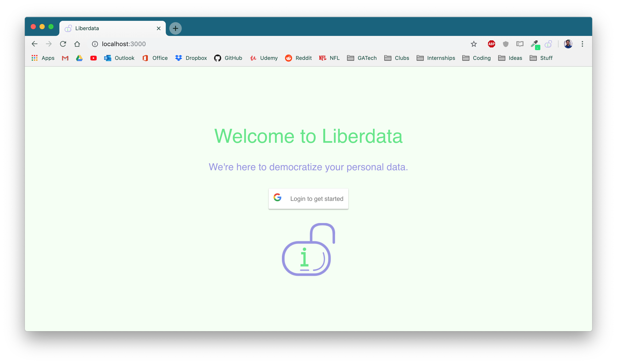Open the Liberdata extension icon in toolbar

[x=548, y=44]
